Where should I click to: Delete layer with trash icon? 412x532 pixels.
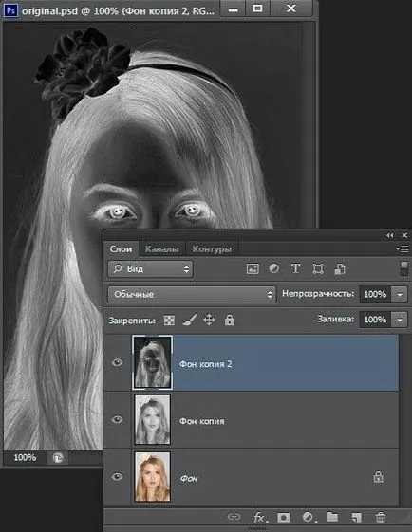coord(381,518)
